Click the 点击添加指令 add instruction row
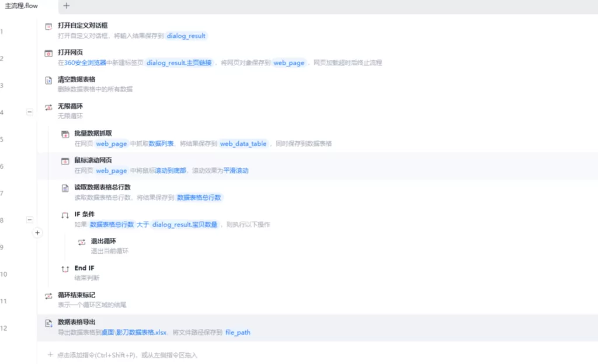 (117, 355)
